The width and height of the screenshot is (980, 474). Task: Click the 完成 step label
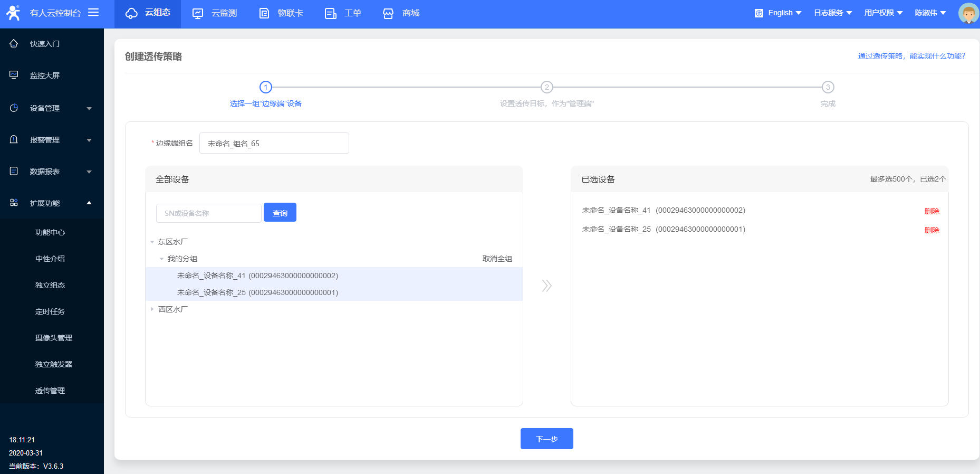point(828,103)
